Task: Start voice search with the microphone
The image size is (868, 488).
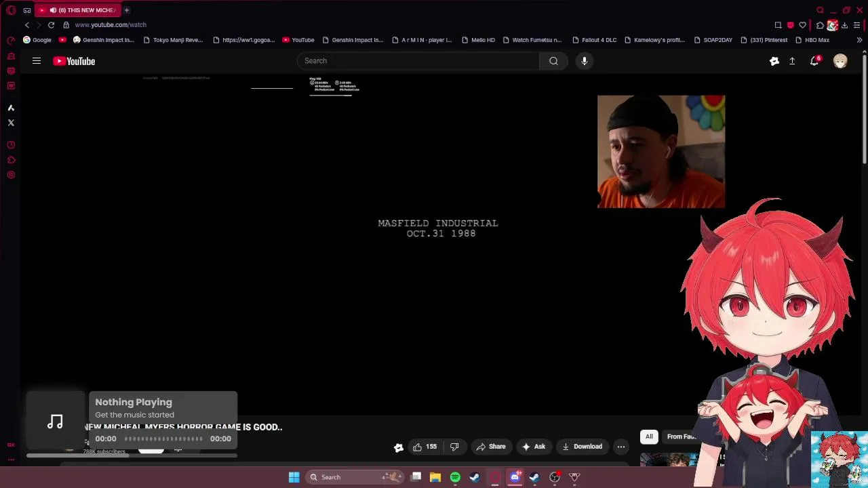Action: (x=584, y=61)
